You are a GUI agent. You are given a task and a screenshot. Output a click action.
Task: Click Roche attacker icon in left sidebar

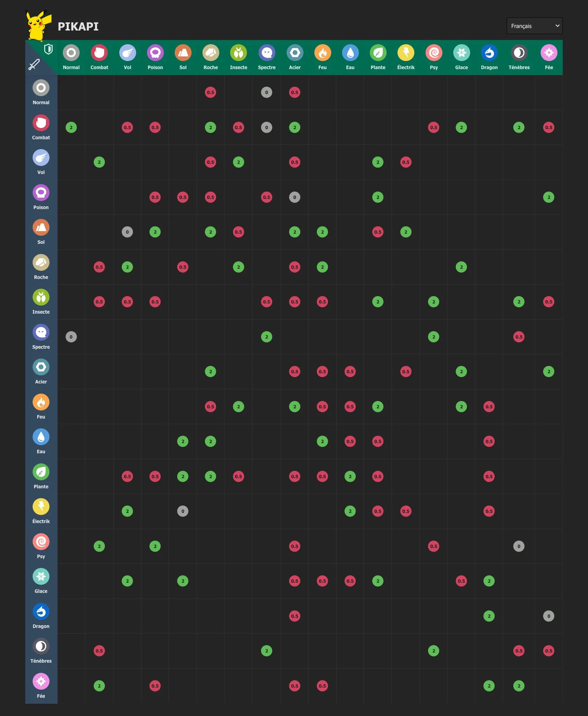(x=41, y=262)
